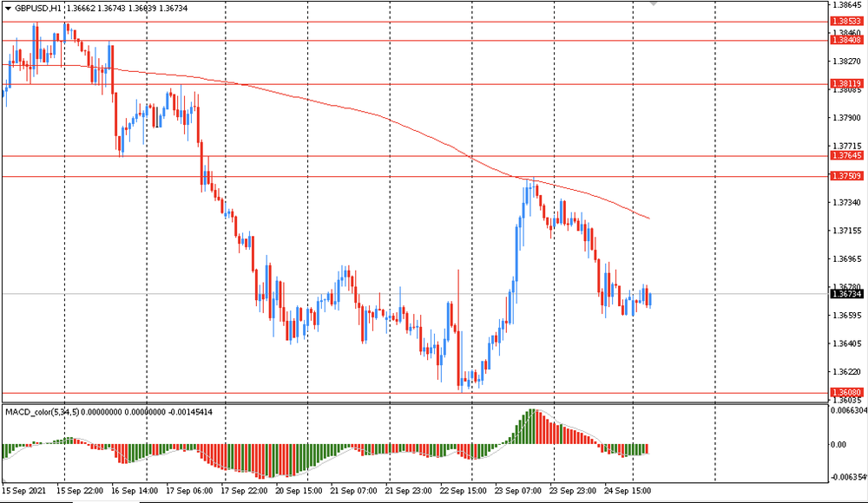Click the 1.37715 price axis value

(x=847, y=146)
